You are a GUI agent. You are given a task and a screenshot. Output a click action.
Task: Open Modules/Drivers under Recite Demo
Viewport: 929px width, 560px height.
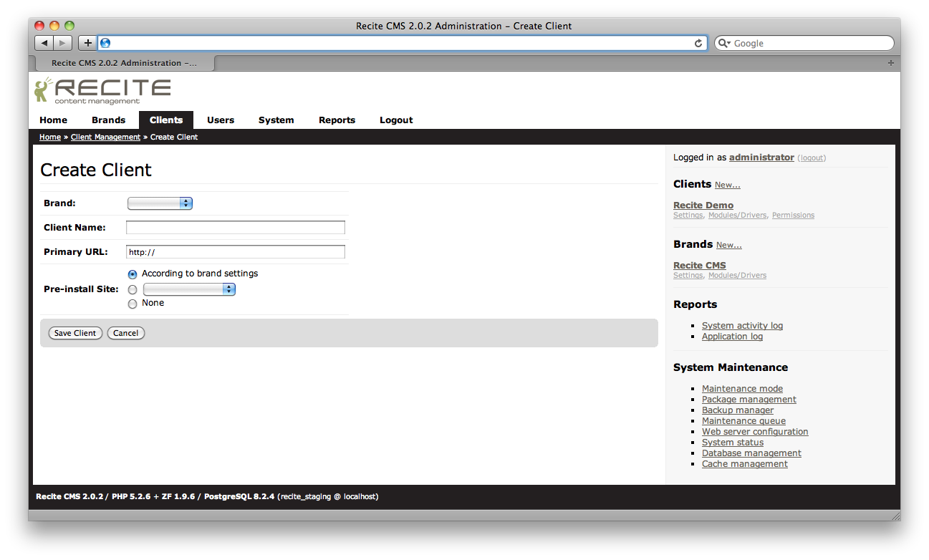point(737,216)
